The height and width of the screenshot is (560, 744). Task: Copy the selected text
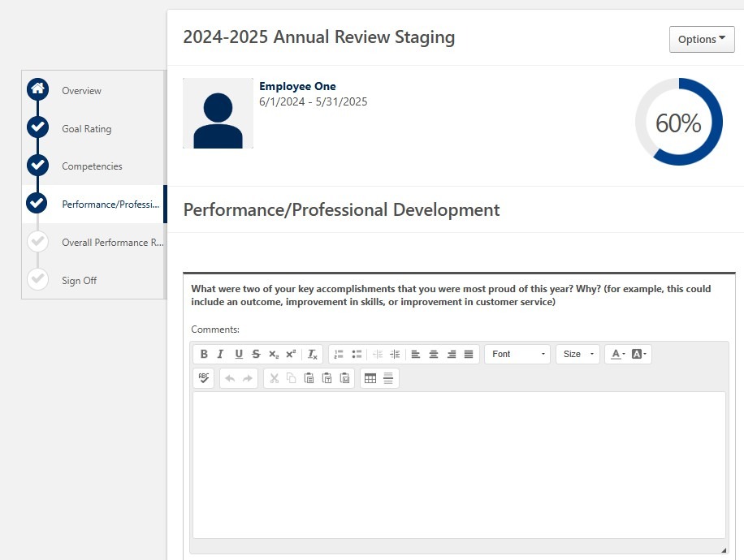(x=292, y=378)
